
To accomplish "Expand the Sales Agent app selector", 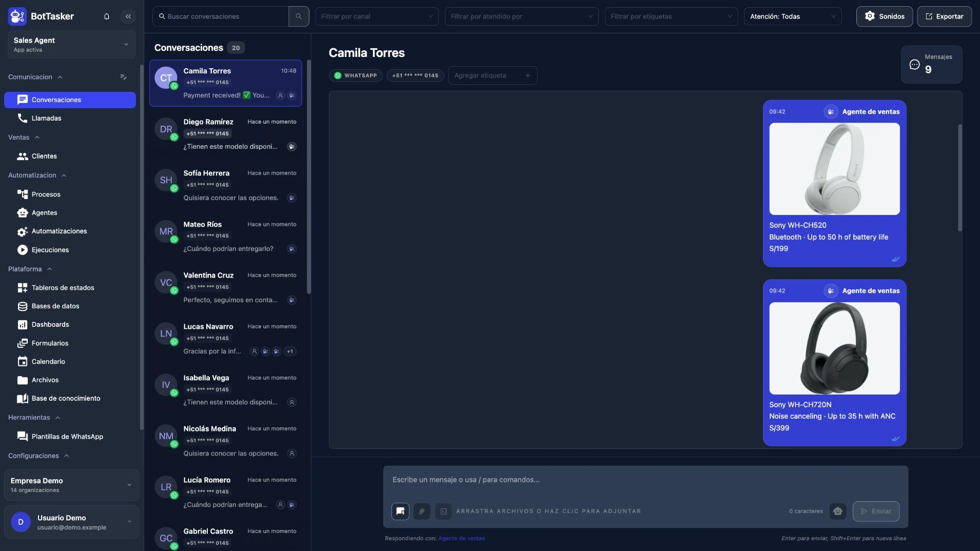I will click(71, 45).
